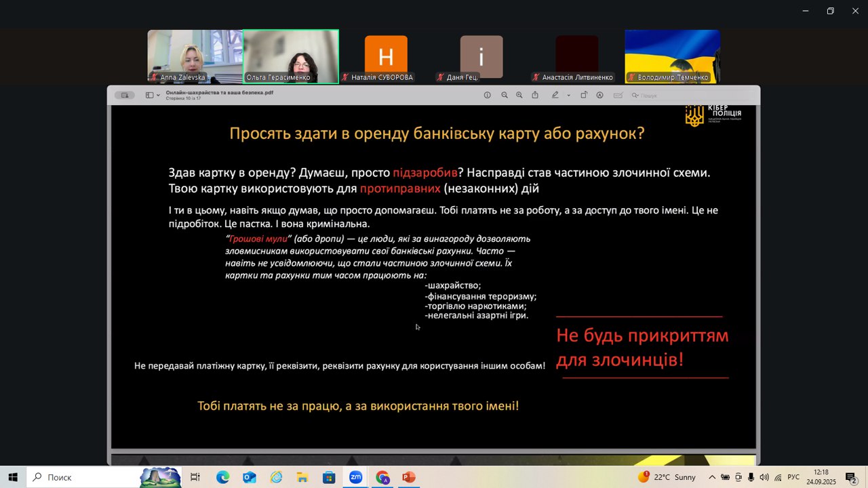Open Windows Start menu
Screen dimensions: 868x488
(x=13, y=477)
